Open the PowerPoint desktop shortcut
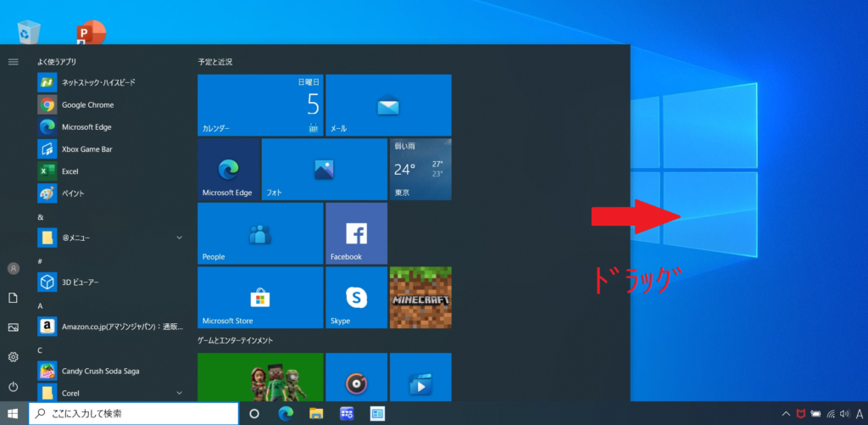 tap(92, 32)
